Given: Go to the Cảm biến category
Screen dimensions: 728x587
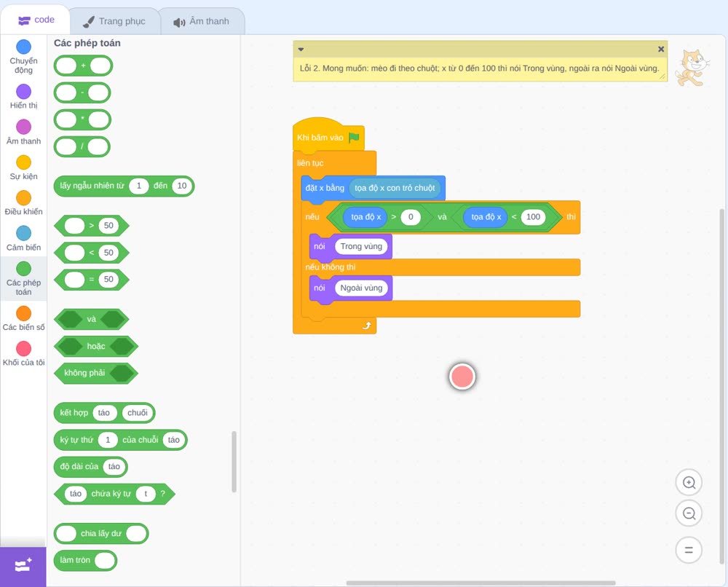Looking at the screenshot, I should tap(23, 239).
